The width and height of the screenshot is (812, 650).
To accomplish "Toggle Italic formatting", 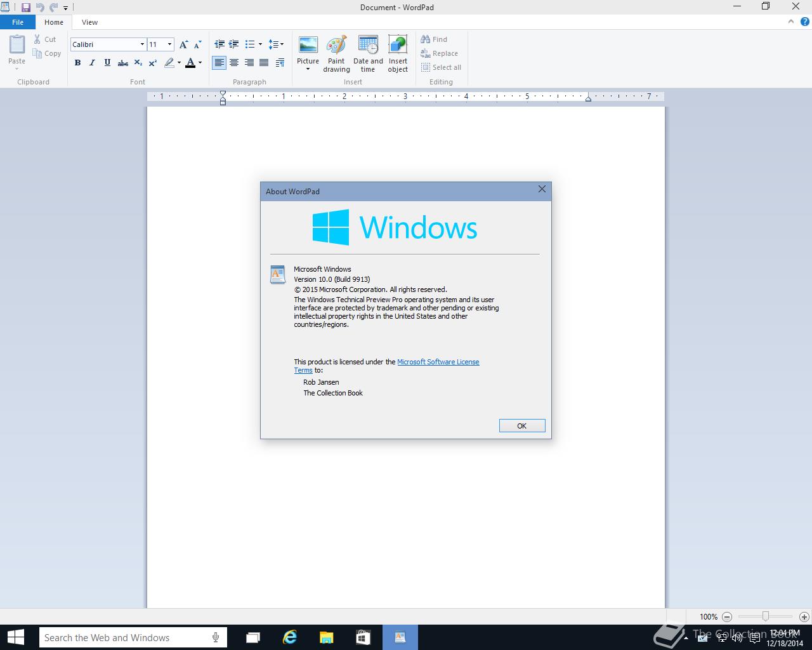I will tap(92, 62).
